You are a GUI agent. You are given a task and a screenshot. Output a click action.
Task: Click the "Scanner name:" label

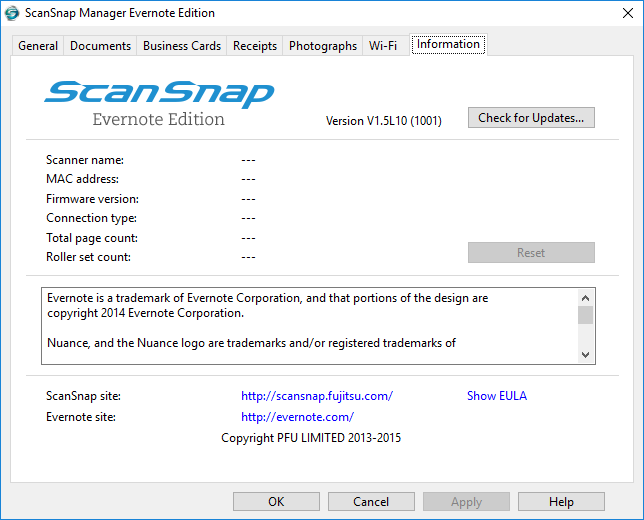(x=85, y=160)
